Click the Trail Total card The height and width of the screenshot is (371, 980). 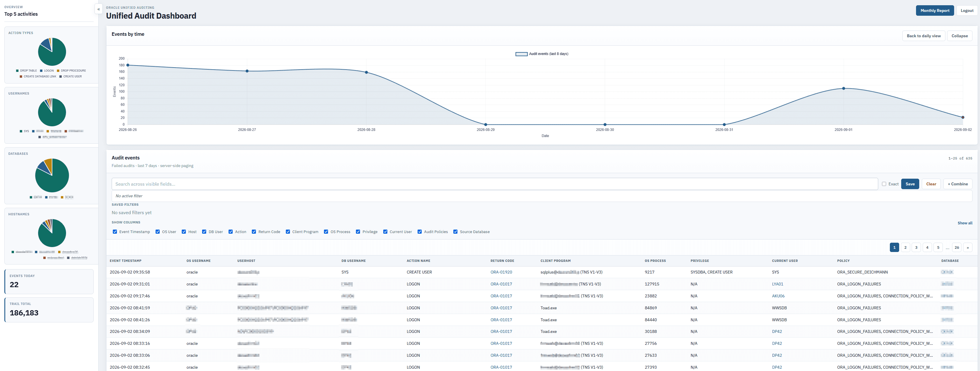pyautogui.click(x=49, y=310)
